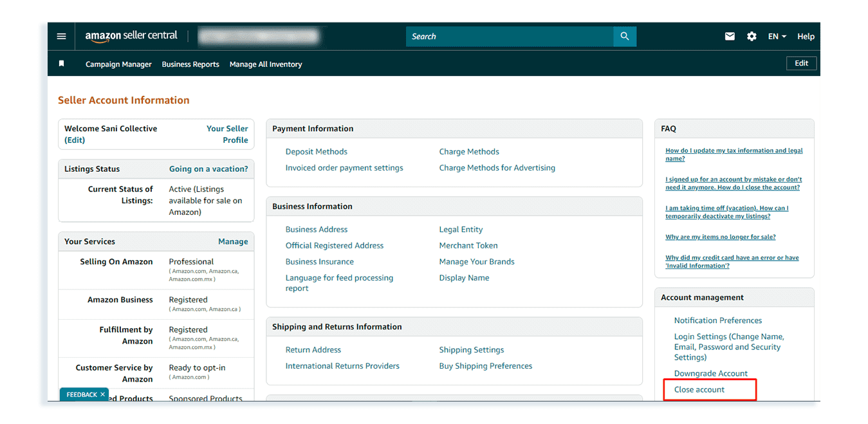The width and height of the screenshot is (868, 424).
Task: Click the search magnifier button
Action: pos(624,37)
